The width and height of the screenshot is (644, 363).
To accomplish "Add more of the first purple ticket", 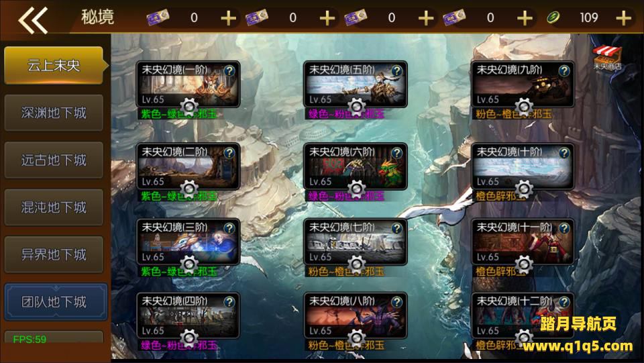I will pyautogui.click(x=228, y=18).
